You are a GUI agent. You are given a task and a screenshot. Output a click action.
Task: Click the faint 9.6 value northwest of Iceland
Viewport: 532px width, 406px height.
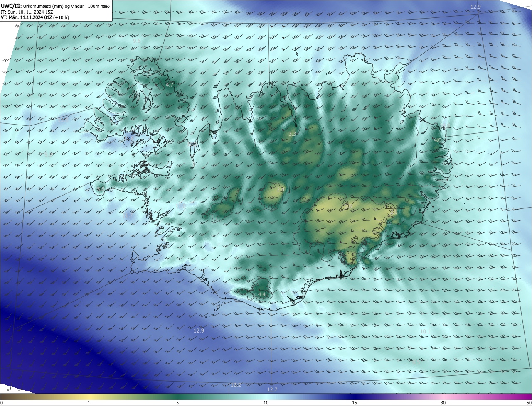coord(137,41)
